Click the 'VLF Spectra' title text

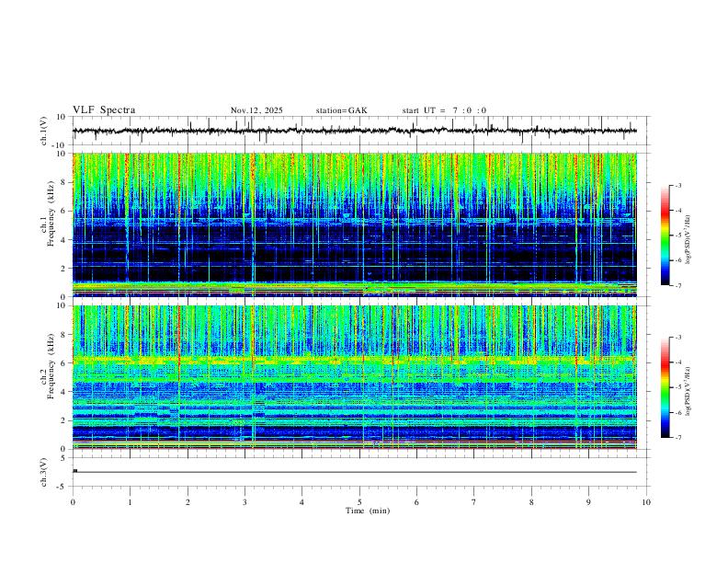pos(104,110)
